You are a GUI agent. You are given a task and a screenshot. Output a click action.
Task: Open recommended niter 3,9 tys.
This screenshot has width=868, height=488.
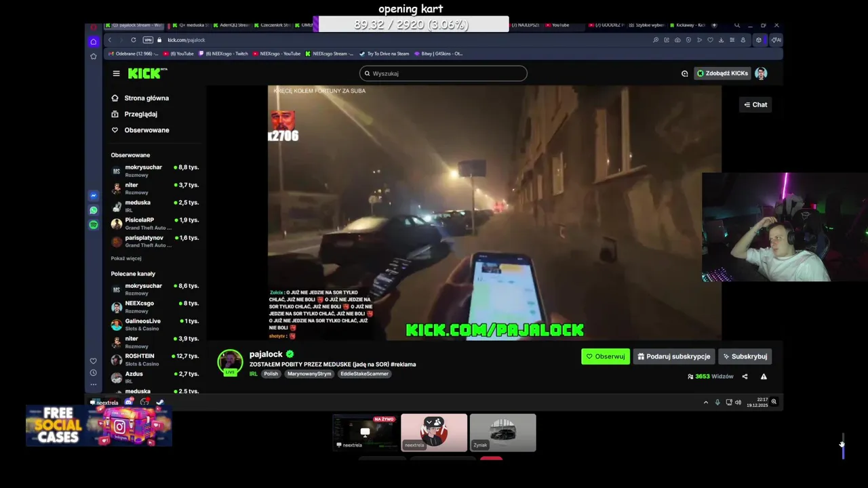[x=155, y=342]
